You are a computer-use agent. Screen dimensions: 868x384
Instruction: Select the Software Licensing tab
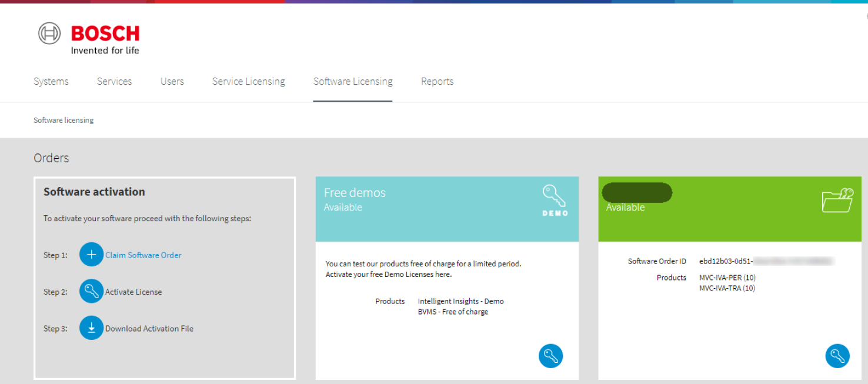tap(353, 82)
